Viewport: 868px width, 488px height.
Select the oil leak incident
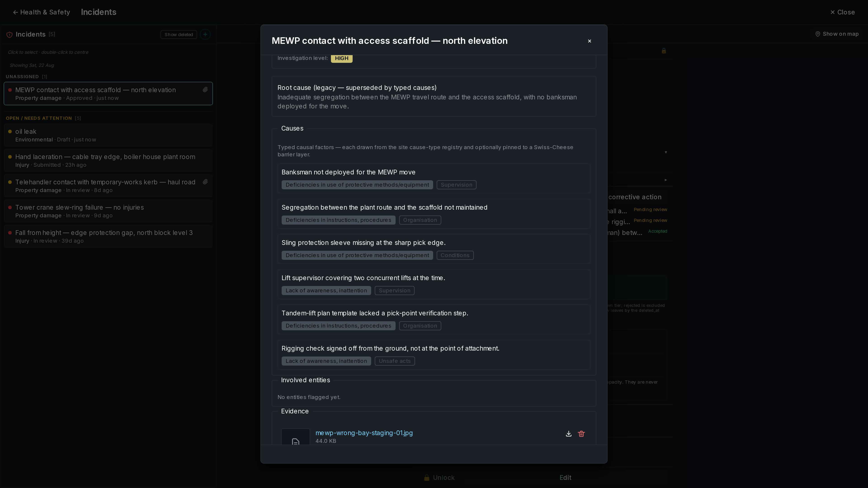click(x=108, y=135)
